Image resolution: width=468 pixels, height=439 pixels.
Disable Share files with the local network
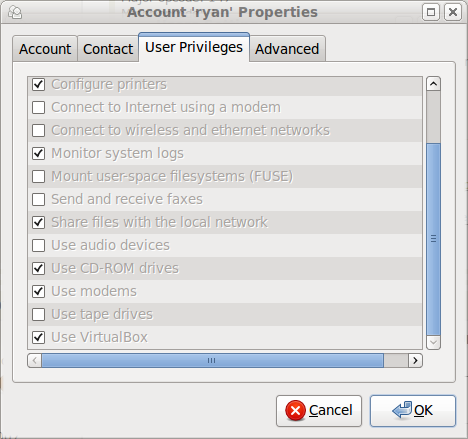click(x=39, y=223)
